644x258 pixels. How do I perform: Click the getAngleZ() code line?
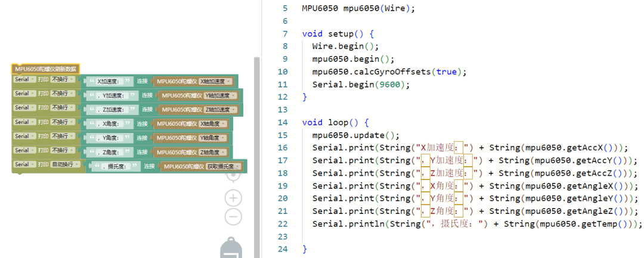(475, 212)
